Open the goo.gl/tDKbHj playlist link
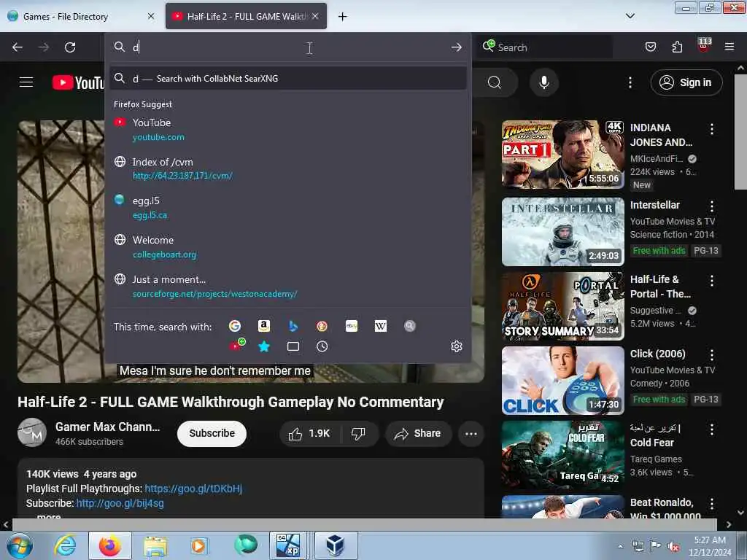Screen dimensions: 747x560 tap(193, 489)
